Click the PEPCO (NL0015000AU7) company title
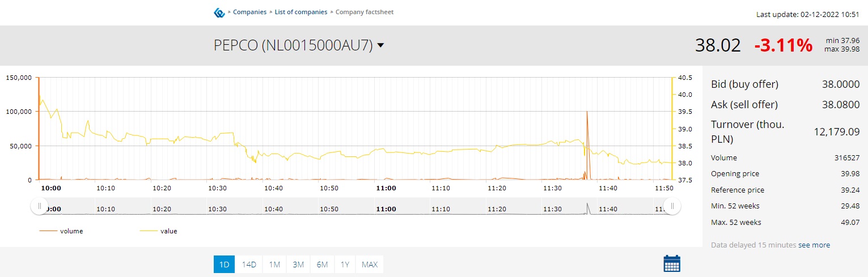The width and height of the screenshot is (868, 277). coord(293,45)
